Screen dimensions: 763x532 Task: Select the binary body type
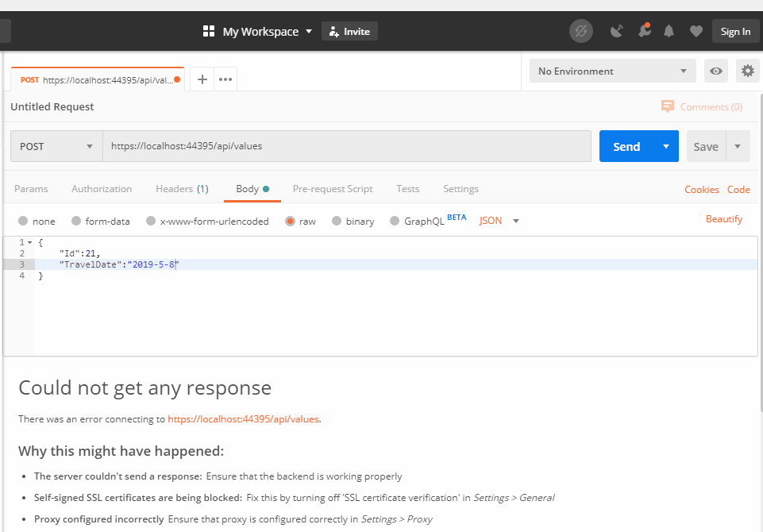[353, 221]
